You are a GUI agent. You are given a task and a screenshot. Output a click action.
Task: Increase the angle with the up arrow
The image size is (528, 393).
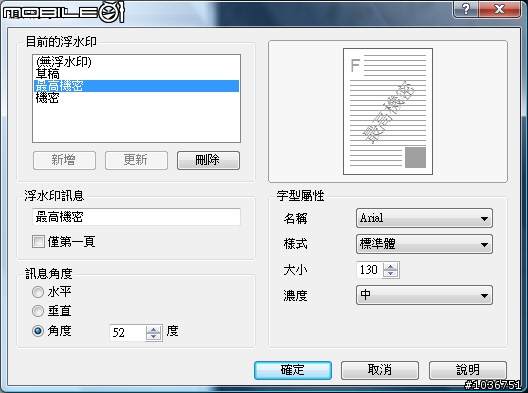click(154, 330)
